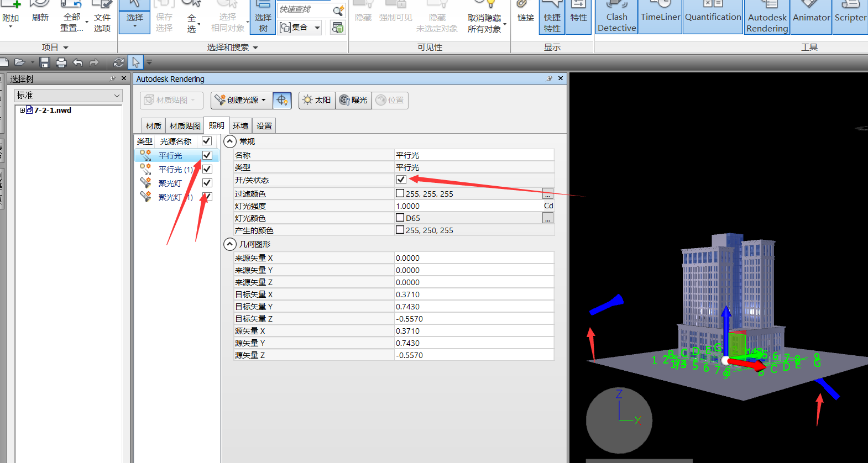Click the undo arrow in quick access toolbar

(x=77, y=62)
